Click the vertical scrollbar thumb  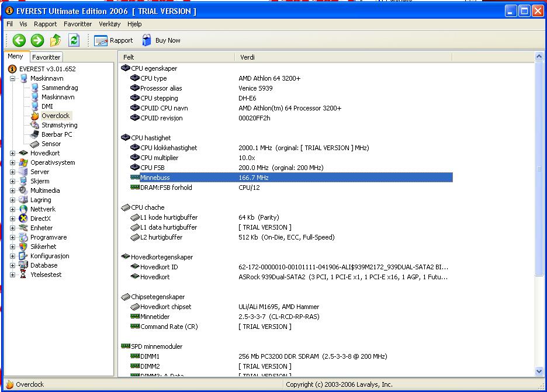pos(539,169)
